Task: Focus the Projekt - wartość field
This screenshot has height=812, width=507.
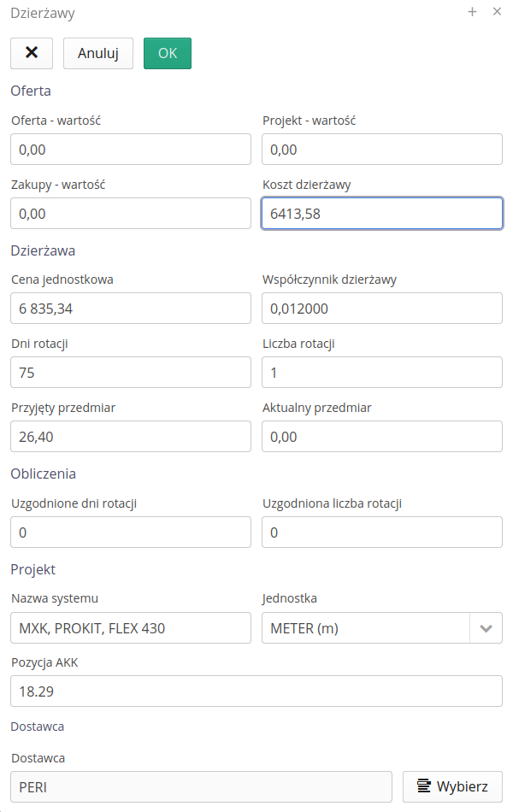Action: click(382, 149)
